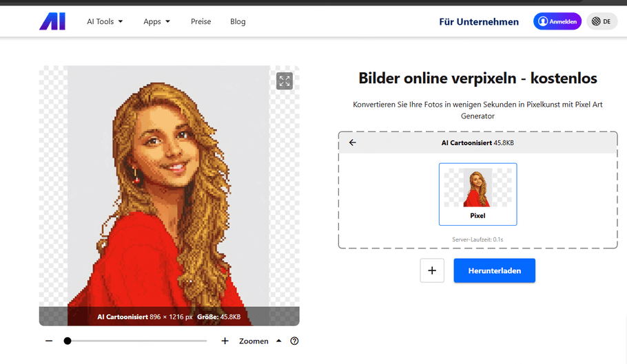Zoom in using the plus icon
The width and height of the screenshot is (627, 364).
pos(225,341)
